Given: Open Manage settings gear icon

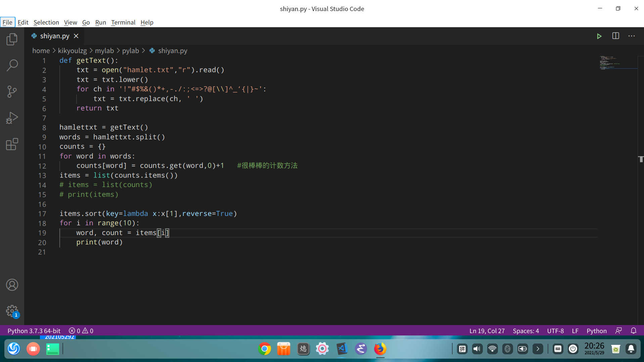Looking at the screenshot, I should (x=12, y=311).
